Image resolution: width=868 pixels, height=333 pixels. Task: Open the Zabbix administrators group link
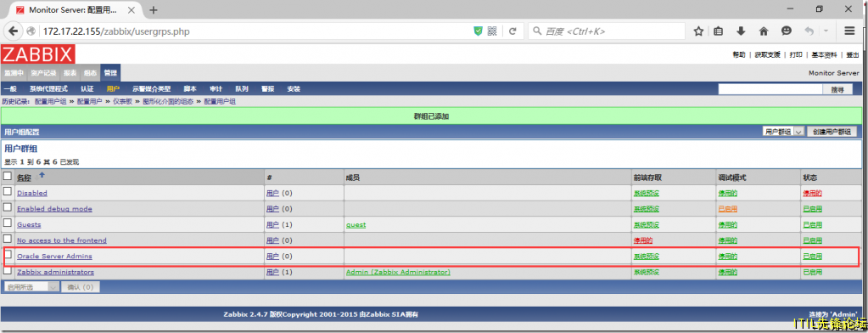[x=55, y=272]
